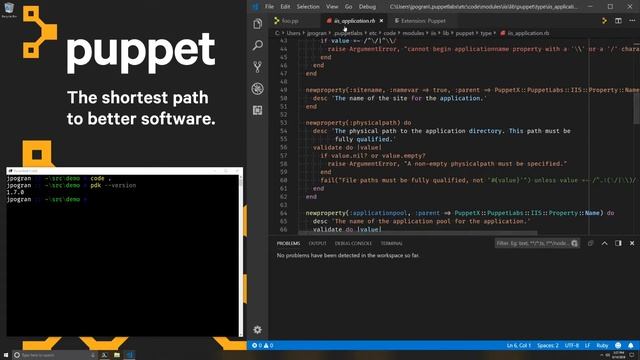Click line number 53 in the gutter

point(284,123)
